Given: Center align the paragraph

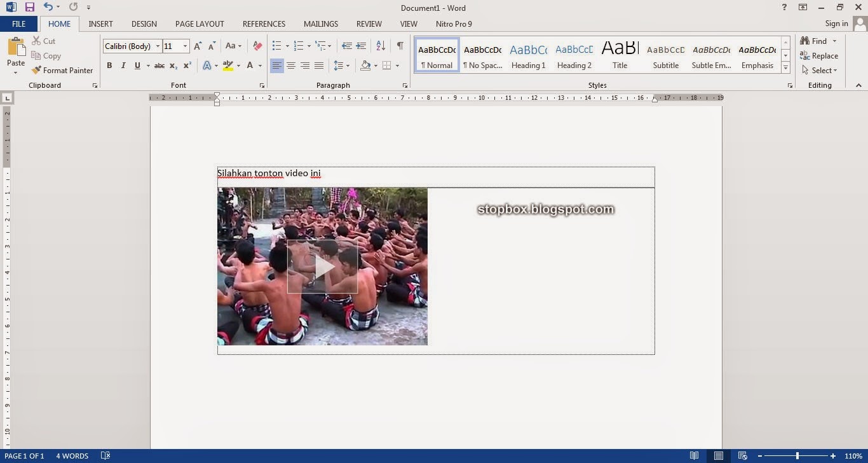Looking at the screenshot, I should pos(291,66).
